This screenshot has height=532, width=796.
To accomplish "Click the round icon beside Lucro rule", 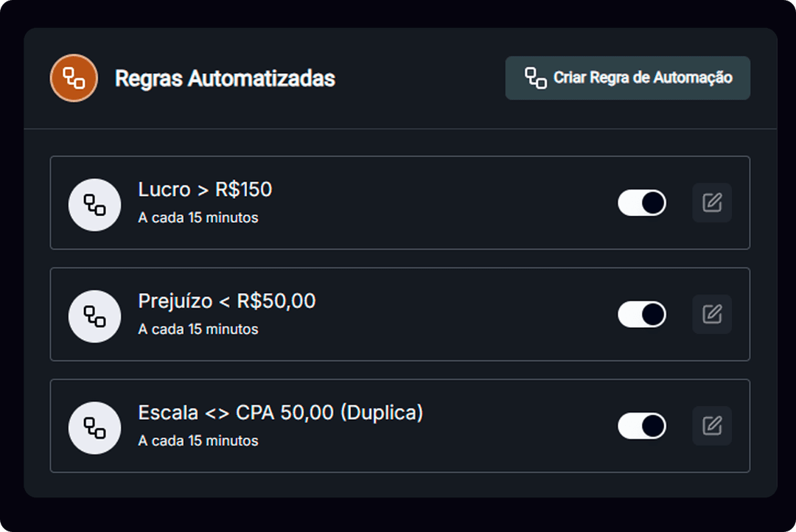I will coord(94,205).
